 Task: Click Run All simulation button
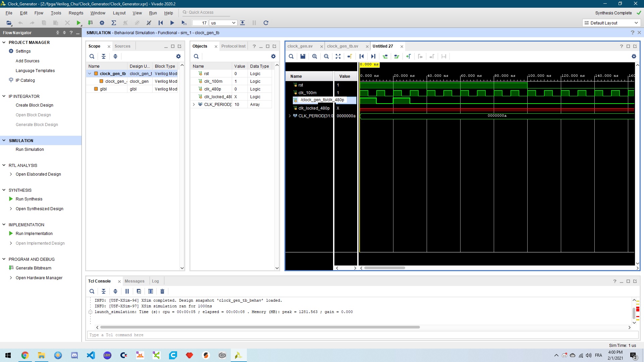tap(172, 23)
